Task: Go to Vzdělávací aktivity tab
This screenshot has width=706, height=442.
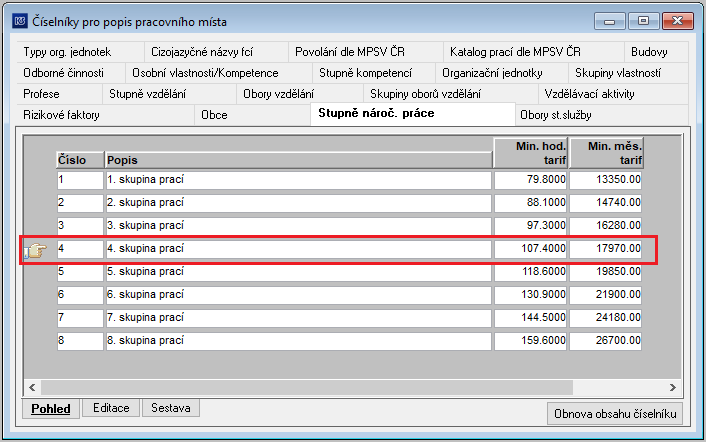Action: (x=613, y=94)
